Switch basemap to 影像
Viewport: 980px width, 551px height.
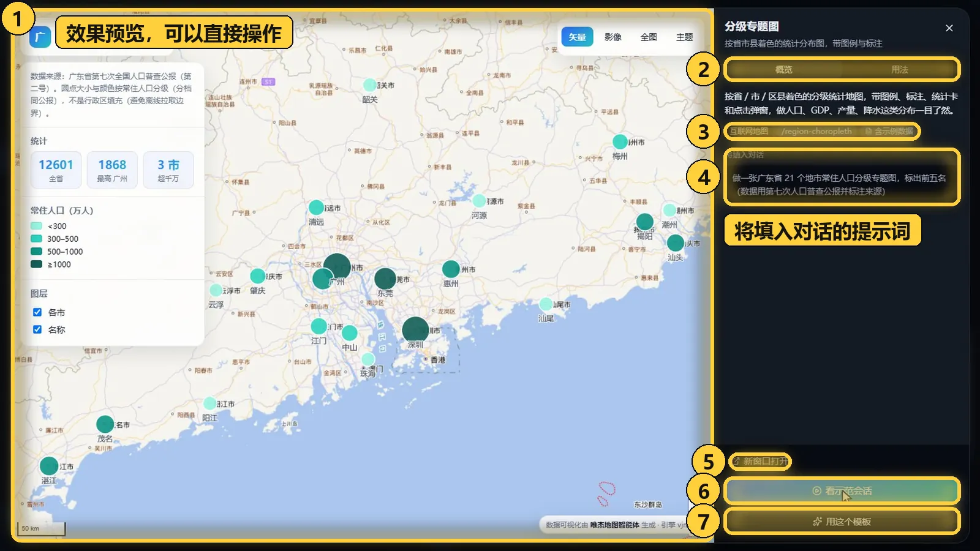[613, 37]
